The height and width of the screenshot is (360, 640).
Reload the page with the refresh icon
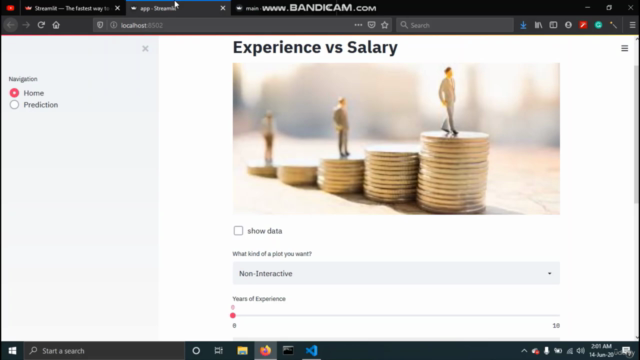pyautogui.click(x=41, y=25)
